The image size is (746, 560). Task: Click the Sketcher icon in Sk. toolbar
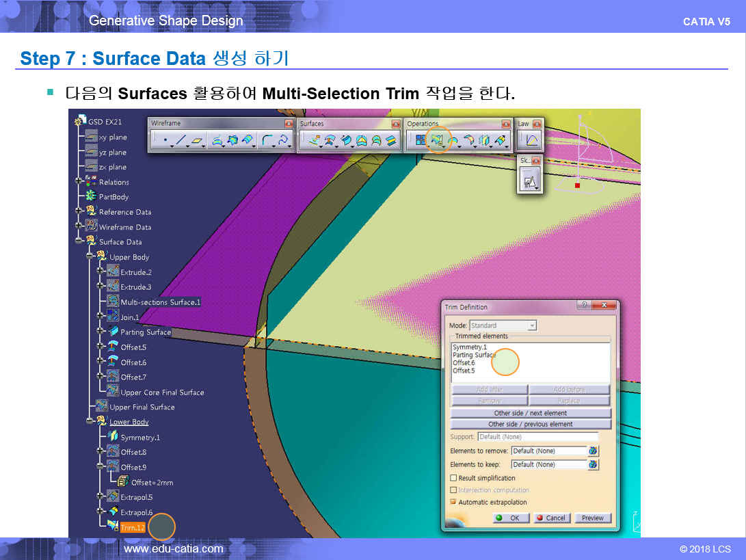[x=530, y=181]
